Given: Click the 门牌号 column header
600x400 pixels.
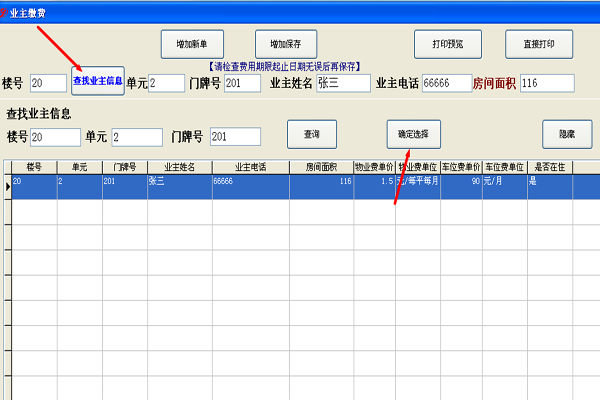Looking at the screenshot, I should 125,167.
